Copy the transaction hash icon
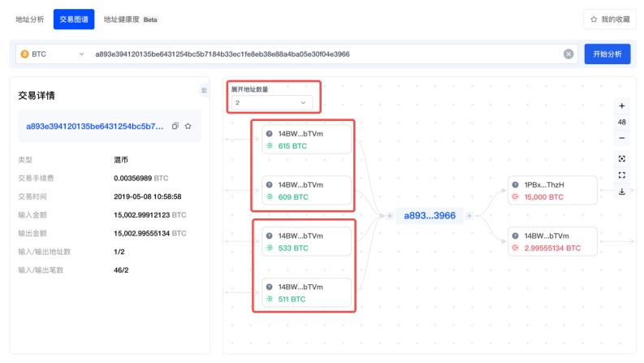Image resolution: width=644 pixels, height=363 pixels. (175, 126)
